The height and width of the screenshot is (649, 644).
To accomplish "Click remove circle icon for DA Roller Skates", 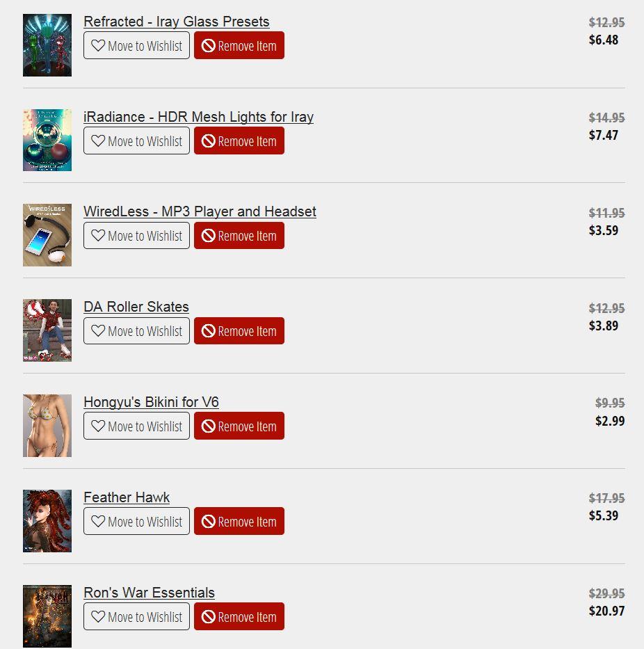I will 208,330.
